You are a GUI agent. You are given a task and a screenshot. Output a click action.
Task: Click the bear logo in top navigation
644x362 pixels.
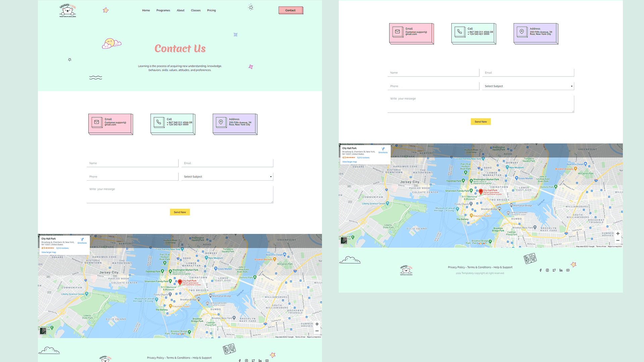(x=68, y=11)
